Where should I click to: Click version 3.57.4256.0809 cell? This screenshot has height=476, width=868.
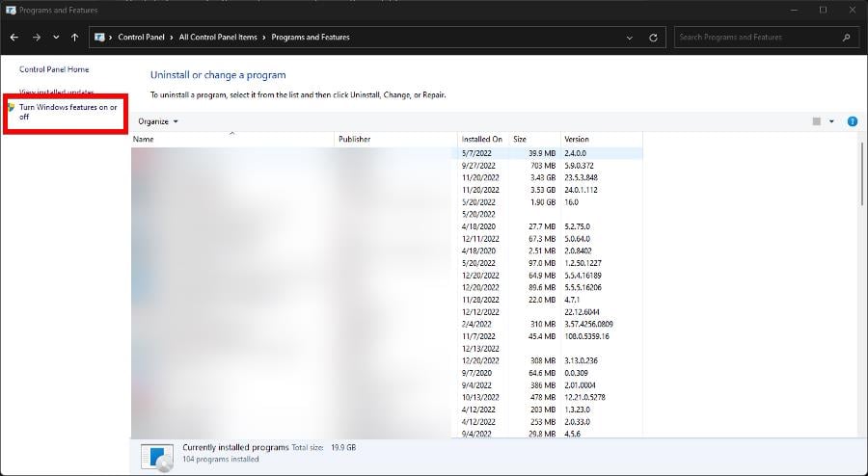point(589,324)
